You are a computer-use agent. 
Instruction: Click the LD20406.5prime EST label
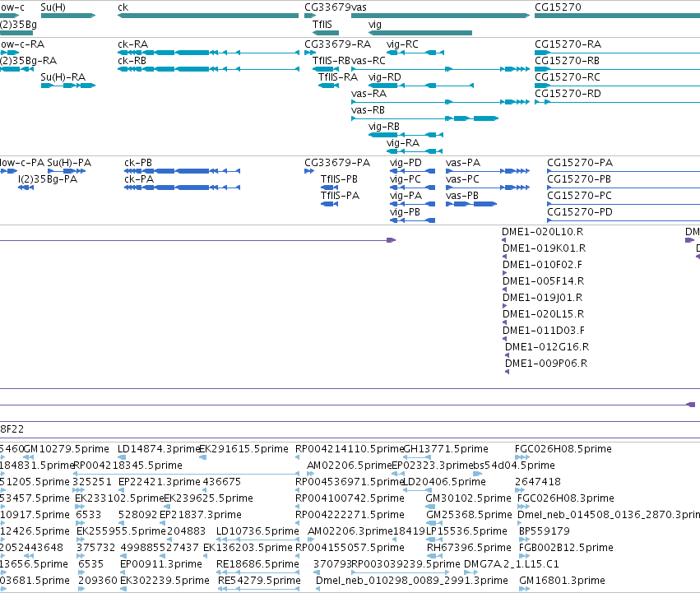pos(445,482)
